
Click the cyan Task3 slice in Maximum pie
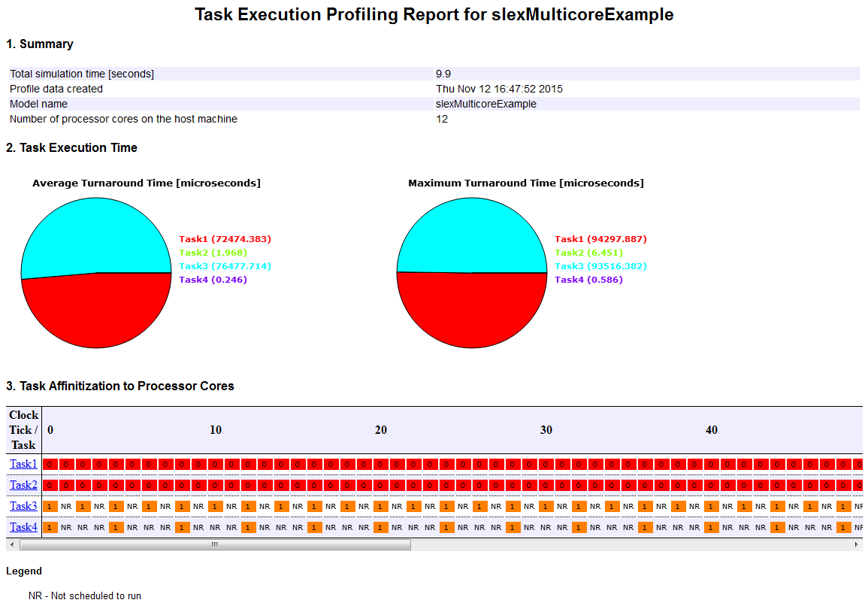472,235
